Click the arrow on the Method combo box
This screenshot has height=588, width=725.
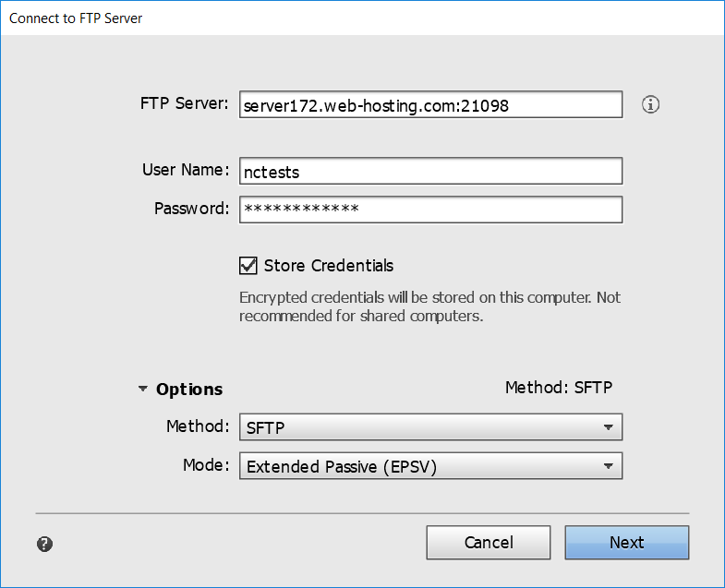coord(609,427)
